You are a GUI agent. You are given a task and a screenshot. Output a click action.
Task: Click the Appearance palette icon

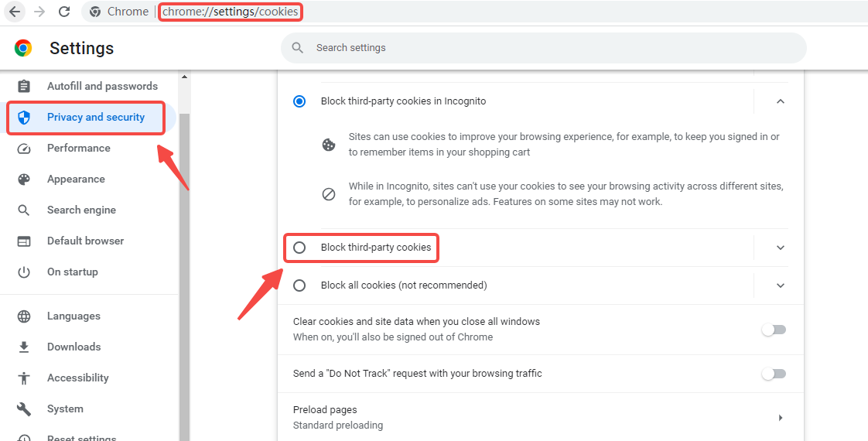(x=24, y=179)
